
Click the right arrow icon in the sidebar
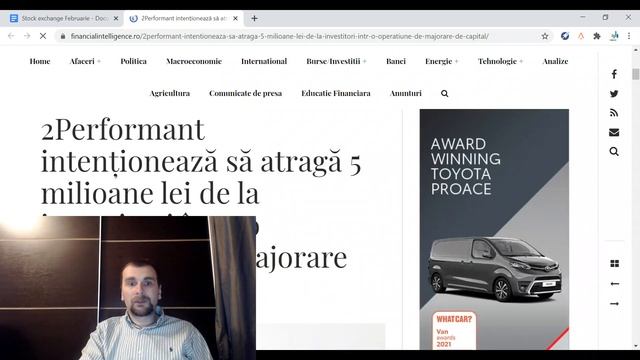[x=614, y=304]
